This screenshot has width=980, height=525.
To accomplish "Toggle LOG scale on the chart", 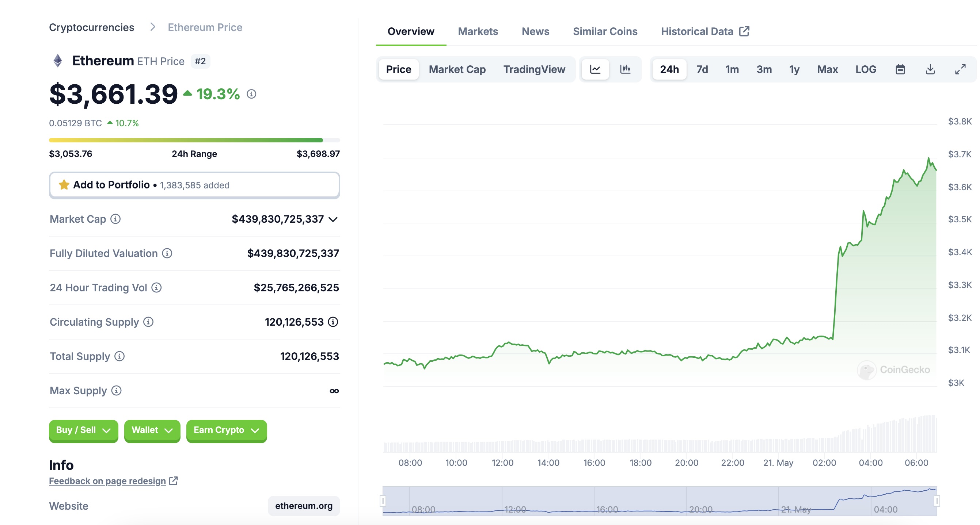I will point(866,69).
